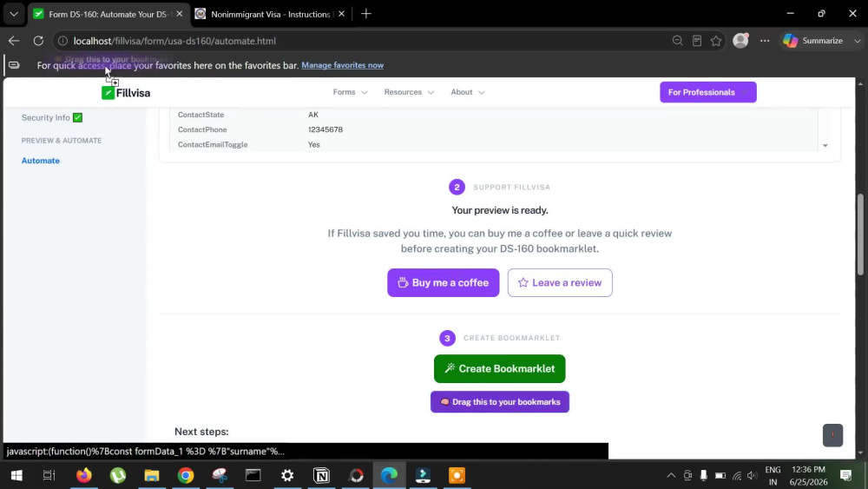Expand the arrow next to Summarize
Image resolution: width=868 pixels, height=489 pixels.
857,41
